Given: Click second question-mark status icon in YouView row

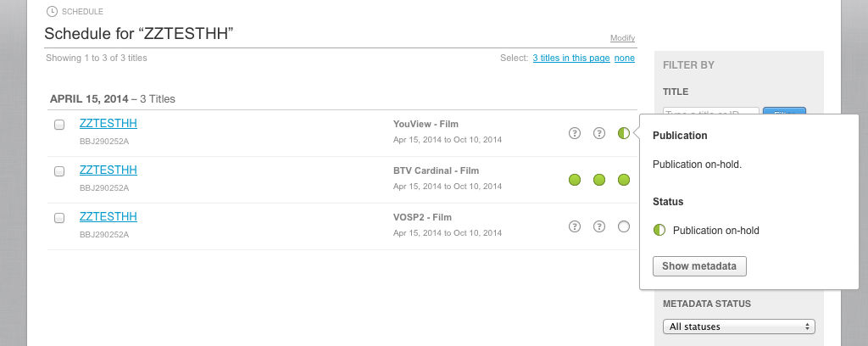Looking at the screenshot, I should 599,133.
